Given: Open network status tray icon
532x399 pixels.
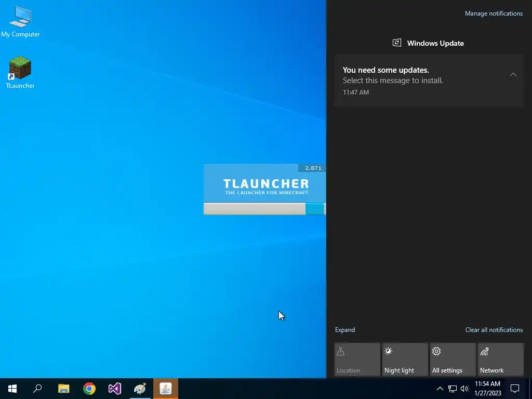Looking at the screenshot, I should point(453,389).
